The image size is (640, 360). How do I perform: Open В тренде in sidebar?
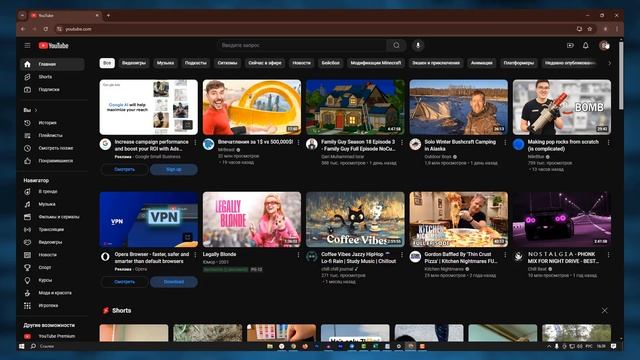52,191
